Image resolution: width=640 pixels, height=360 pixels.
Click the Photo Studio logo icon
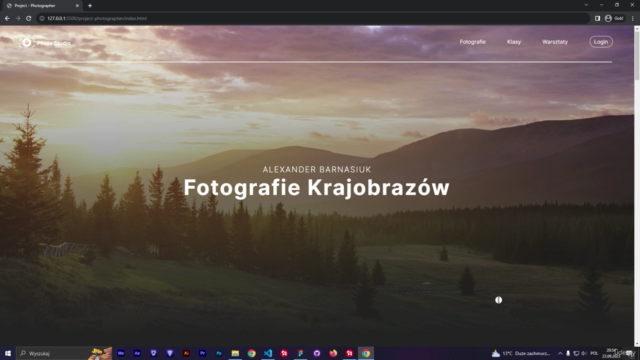coord(27,42)
